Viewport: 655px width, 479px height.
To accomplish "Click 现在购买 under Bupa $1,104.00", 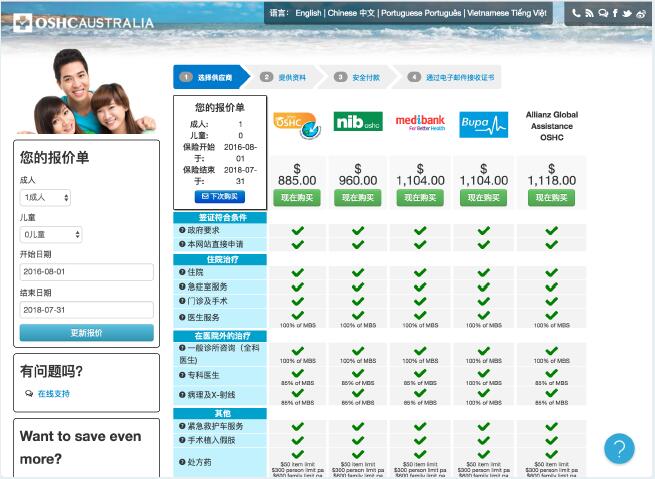I will pyautogui.click(x=484, y=198).
